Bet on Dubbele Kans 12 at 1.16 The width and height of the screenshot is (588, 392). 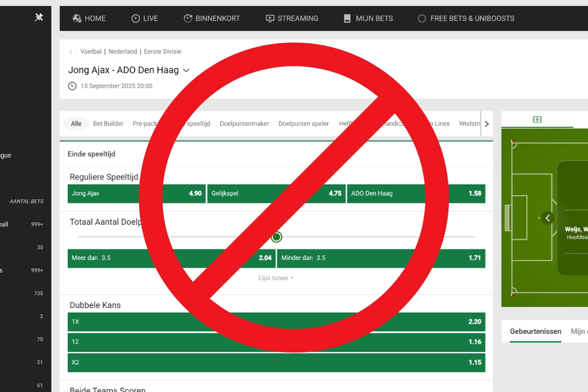click(x=276, y=342)
